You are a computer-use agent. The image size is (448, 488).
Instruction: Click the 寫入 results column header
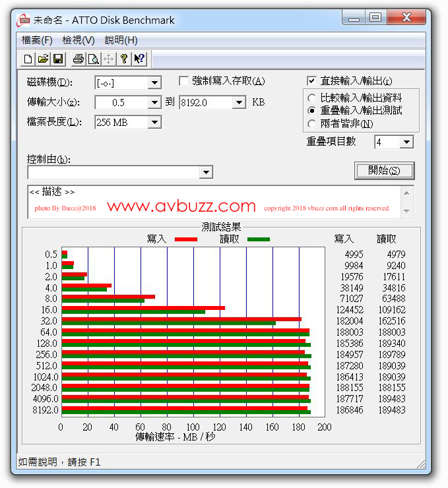tap(344, 239)
